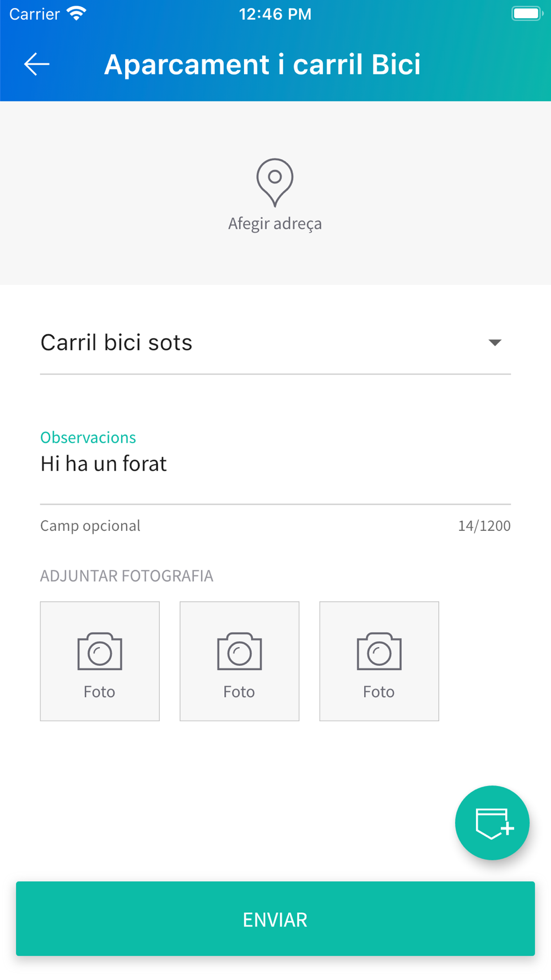This screenshot has width=551, height=980.
Task: Tap the first camera icon
Action: [100, 651]
